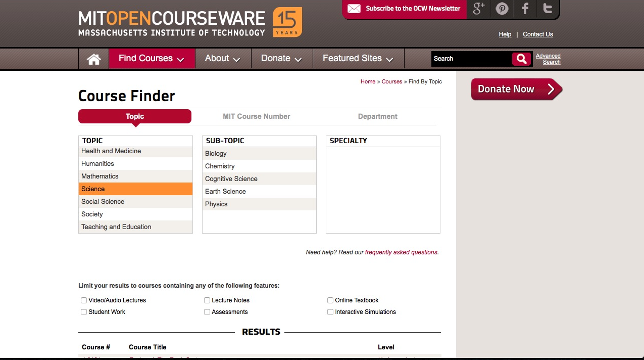Select the highlighted Science topic
Image resolution: width=644 pixels, height=360 pixels.
click(x=135, y=189)
